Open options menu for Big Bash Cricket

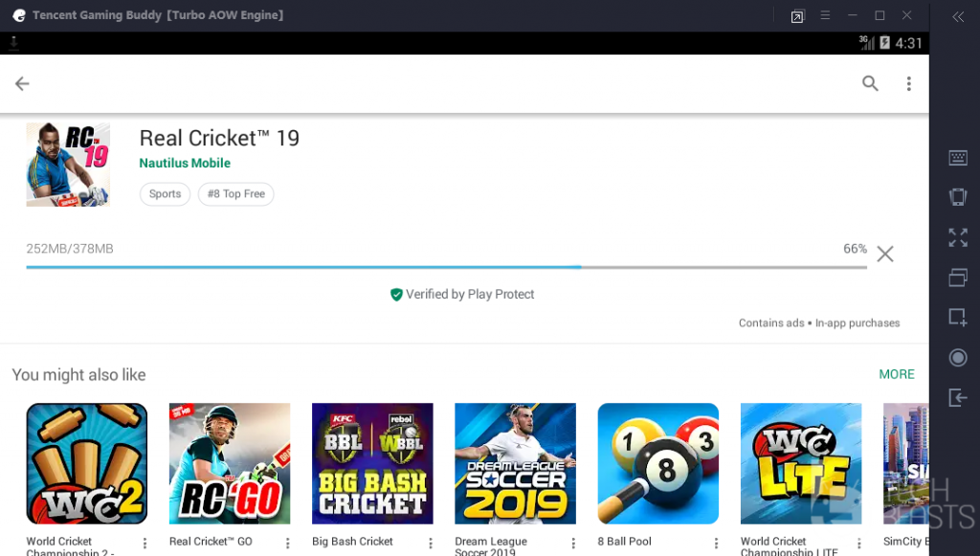click(430, 543)
